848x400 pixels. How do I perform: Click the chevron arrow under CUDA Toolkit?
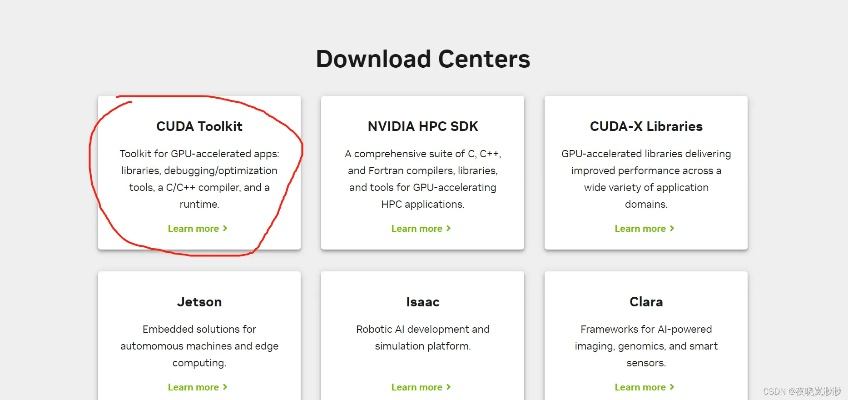pyautogui.click(x=225, y=229)
